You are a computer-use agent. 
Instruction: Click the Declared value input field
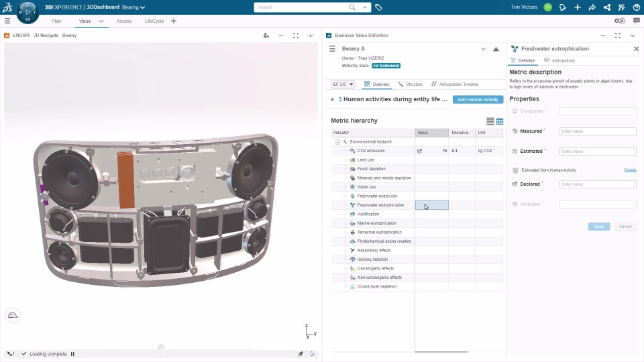coord(598,184)
